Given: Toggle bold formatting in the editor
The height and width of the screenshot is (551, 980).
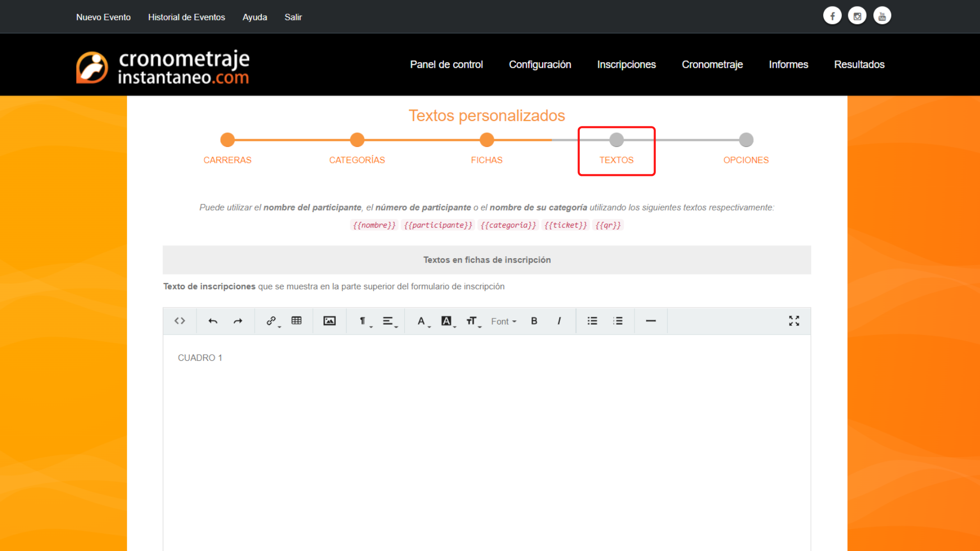Looking at the screenshot, I should (534, 321).
